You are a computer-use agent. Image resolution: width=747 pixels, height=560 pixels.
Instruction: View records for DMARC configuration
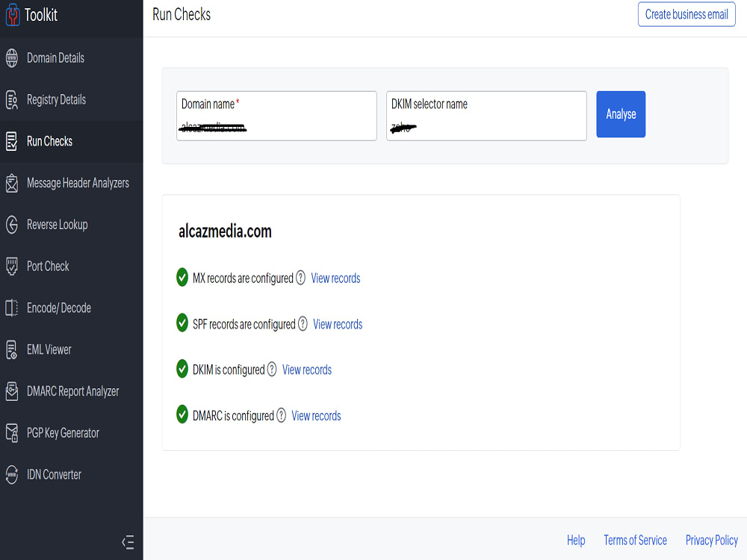(315, 416)
